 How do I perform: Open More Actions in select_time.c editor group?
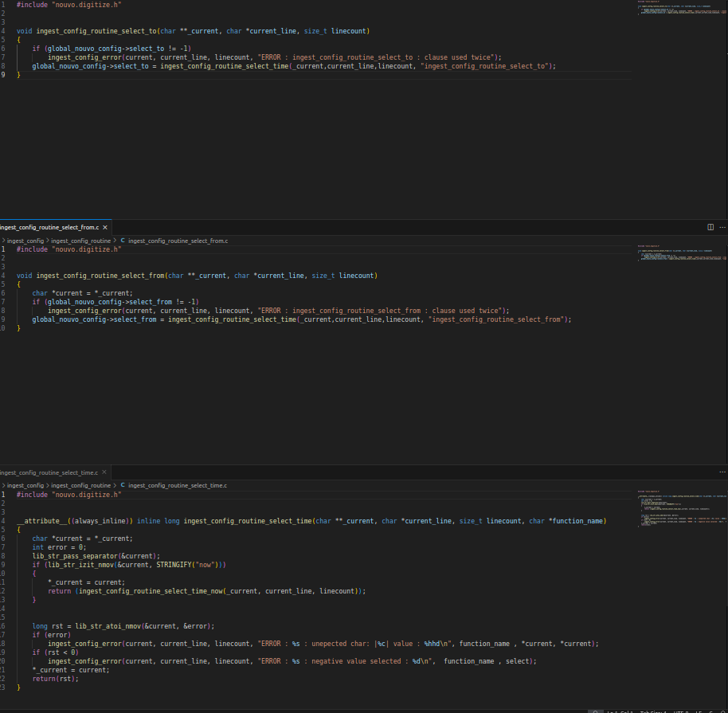[722, 472]
